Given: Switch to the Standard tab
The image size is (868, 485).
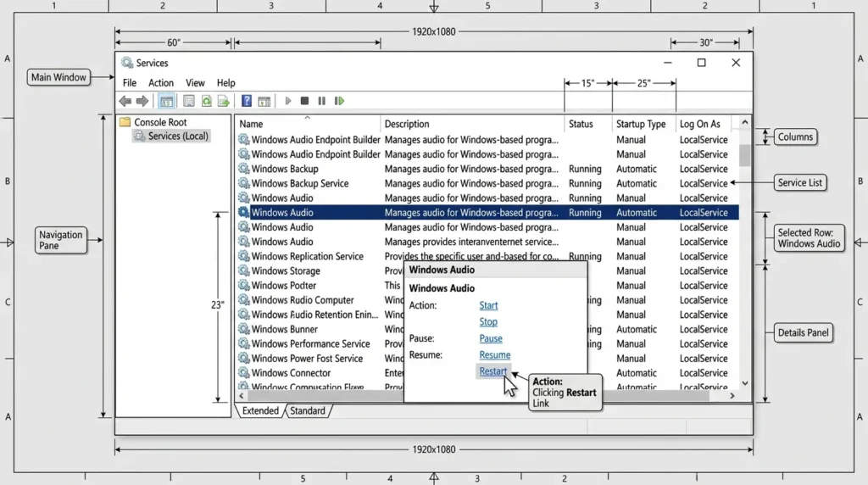Looking at the screenshot, I should click(x=308, y=411).
